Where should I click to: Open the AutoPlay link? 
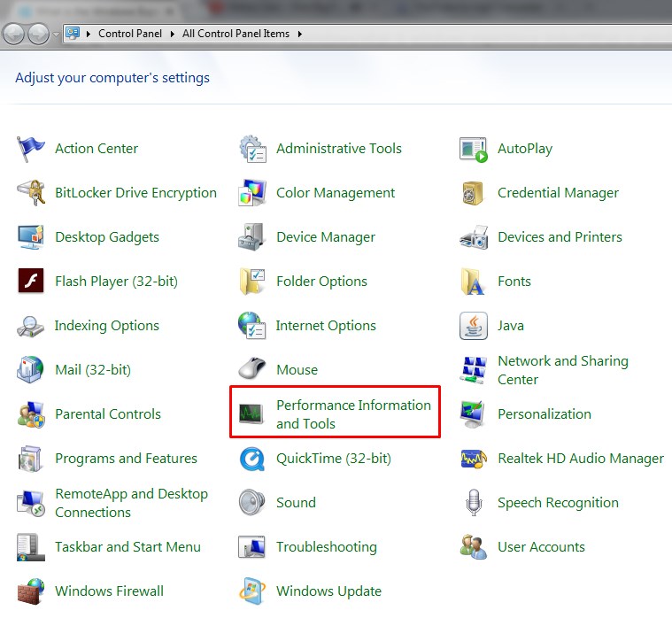pos(525,149)
